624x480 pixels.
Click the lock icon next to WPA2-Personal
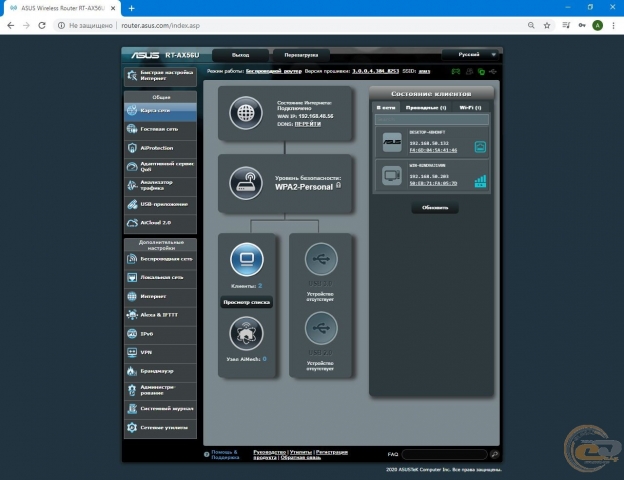tap(338, 185)
